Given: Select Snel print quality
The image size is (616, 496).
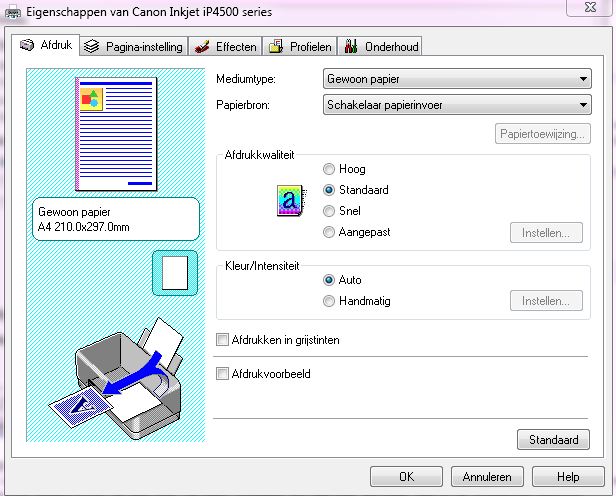Looking at the screenshot, I should [x=341, y=211].
